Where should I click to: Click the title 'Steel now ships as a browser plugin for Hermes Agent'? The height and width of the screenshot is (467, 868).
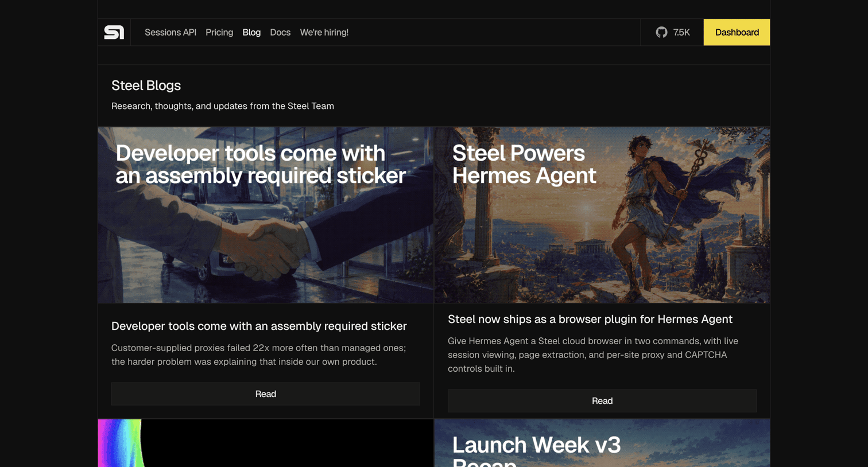(x=590, y=319)
